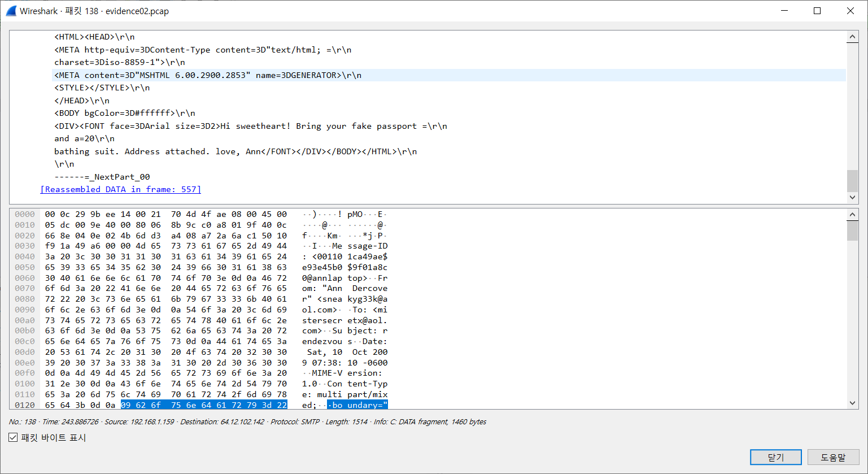Click hex pane scrollbar down arrow
Screen dimensions: 868x474
(852, 403)
